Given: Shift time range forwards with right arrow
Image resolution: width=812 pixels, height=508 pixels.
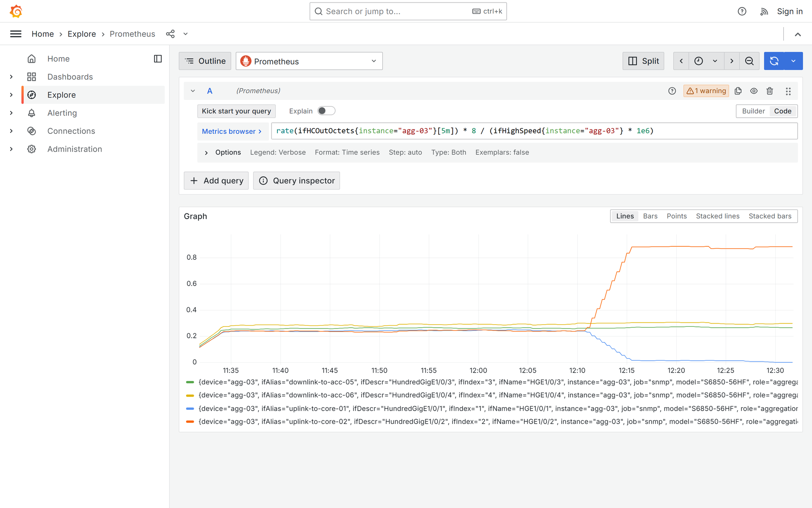Looking at the screenshot, I should (732, 61).
